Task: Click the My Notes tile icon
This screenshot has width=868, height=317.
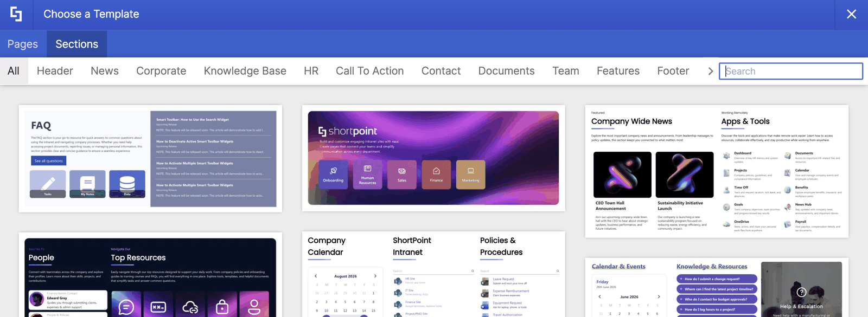Action: click(x=87, y=184)
